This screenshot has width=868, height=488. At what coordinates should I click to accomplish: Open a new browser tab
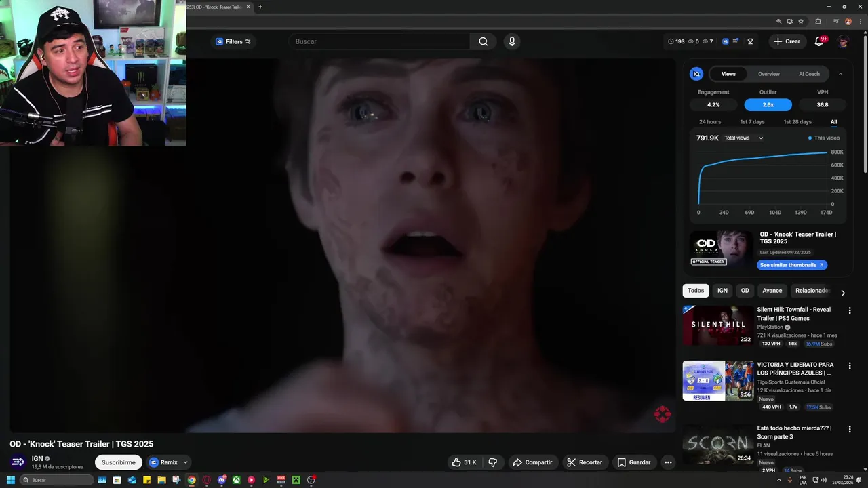[x=260, y=7]
